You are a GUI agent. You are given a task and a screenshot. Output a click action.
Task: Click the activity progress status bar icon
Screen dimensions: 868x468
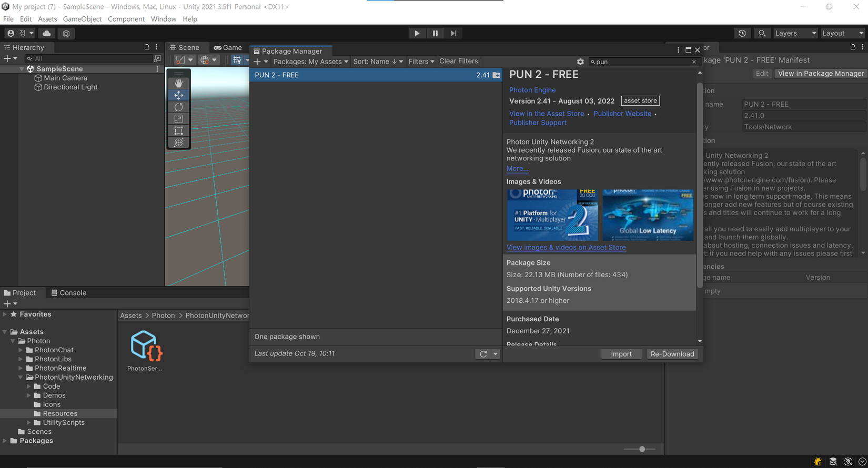(x=862, y=462)
